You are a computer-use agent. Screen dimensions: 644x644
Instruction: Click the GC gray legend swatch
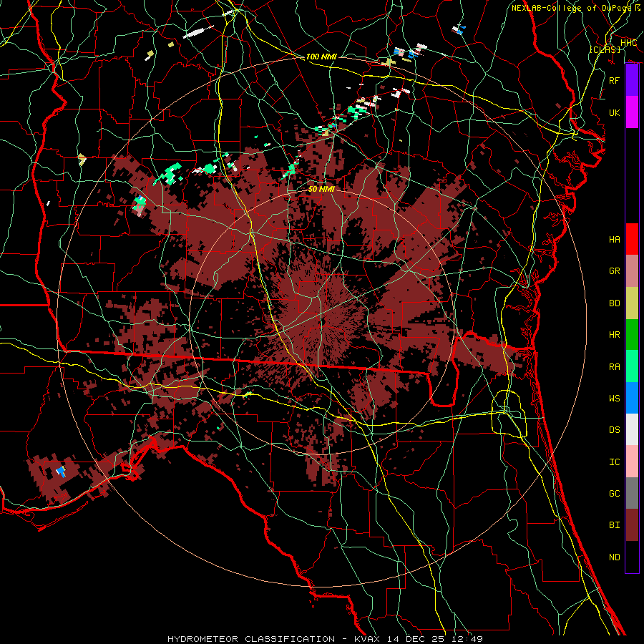click(632, 493)
